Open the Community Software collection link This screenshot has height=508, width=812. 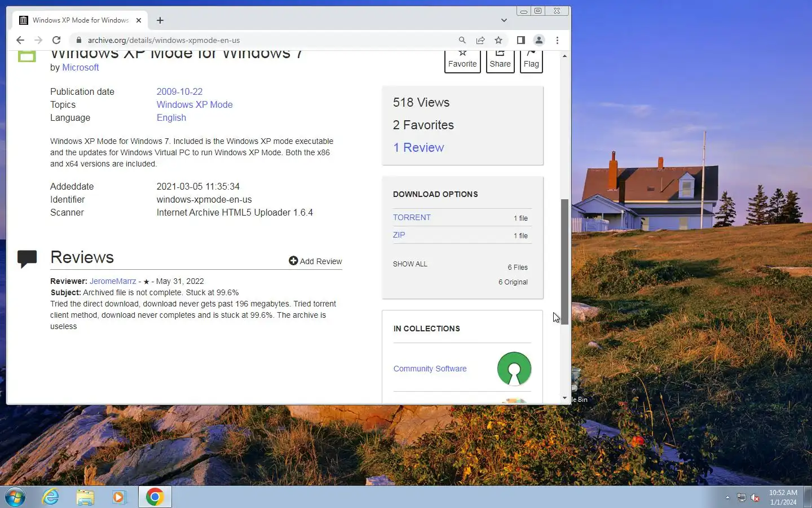click(x=430, y=369)
